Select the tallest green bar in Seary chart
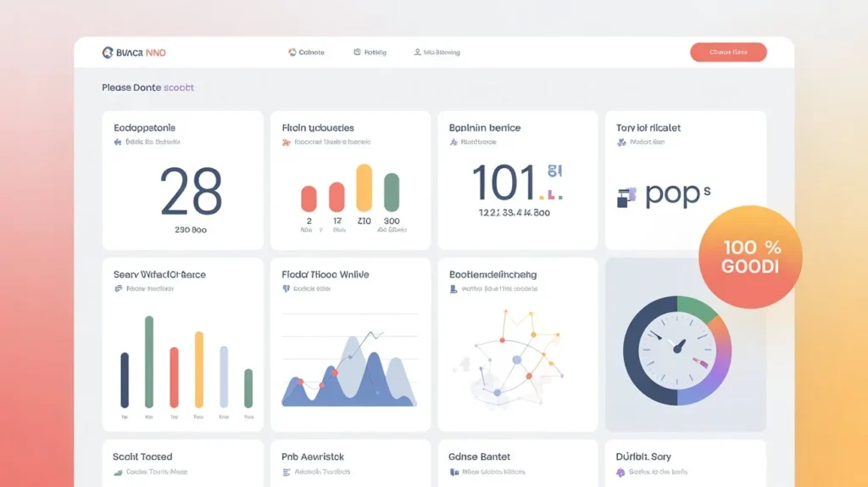Image resolution: width=868 pixels, height=487 pixels. [x=149, y=362]
